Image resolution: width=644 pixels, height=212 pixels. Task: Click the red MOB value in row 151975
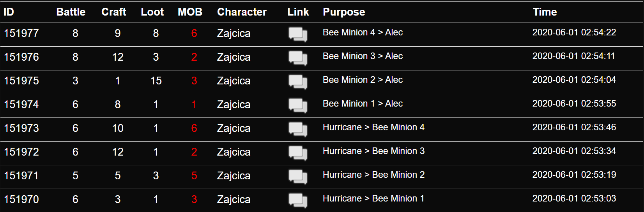tap(194, 81)
